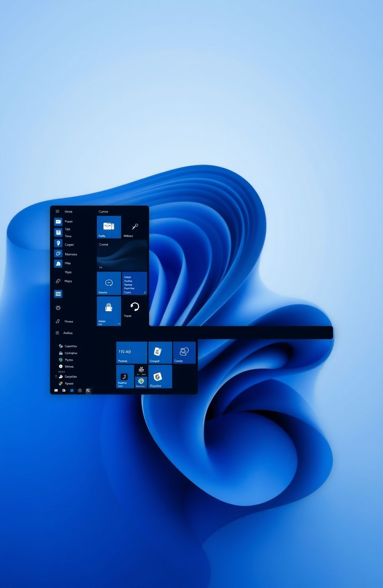Screen dimensions: 383x588
Task: Open the globe with chat bubble tile
Action: point(184,353)
